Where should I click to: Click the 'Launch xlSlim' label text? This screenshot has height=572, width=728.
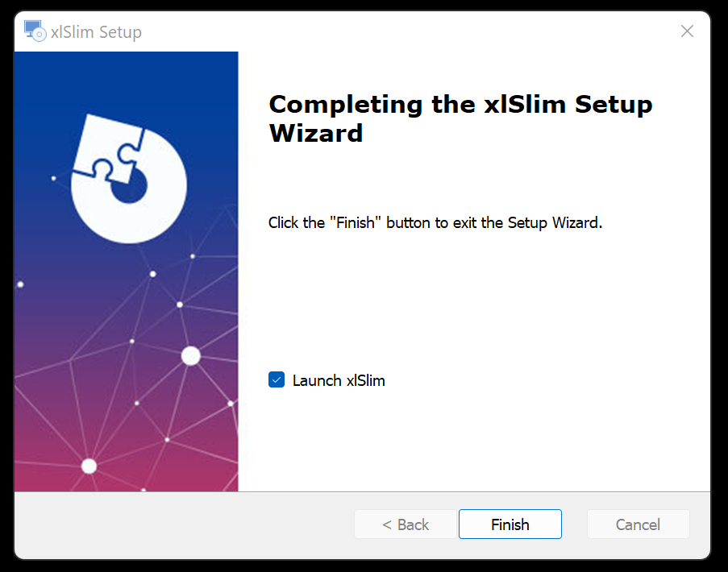(x=339, y=380)
